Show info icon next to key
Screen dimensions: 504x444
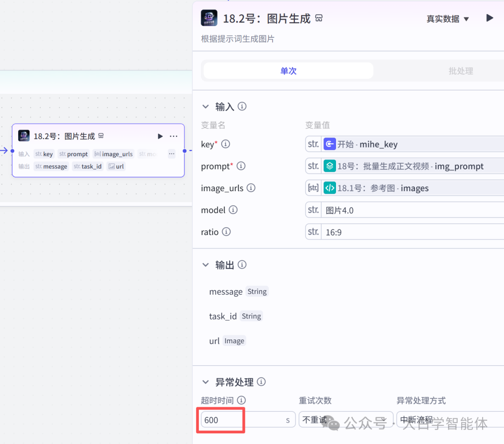tap(226, 144)
